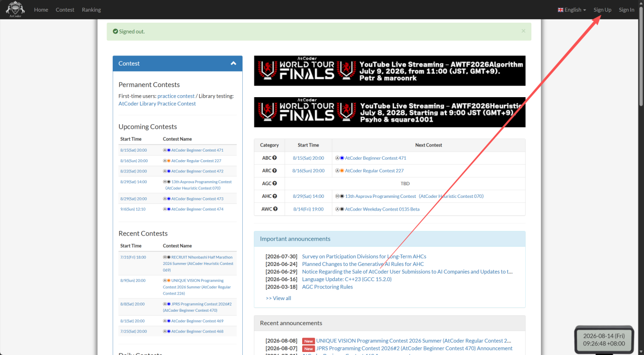This screenshot has width=644, height=355.
Task: Open UNIQUE VISION Programming Contest in Recent Contests
Action: (x=197, y=287)
